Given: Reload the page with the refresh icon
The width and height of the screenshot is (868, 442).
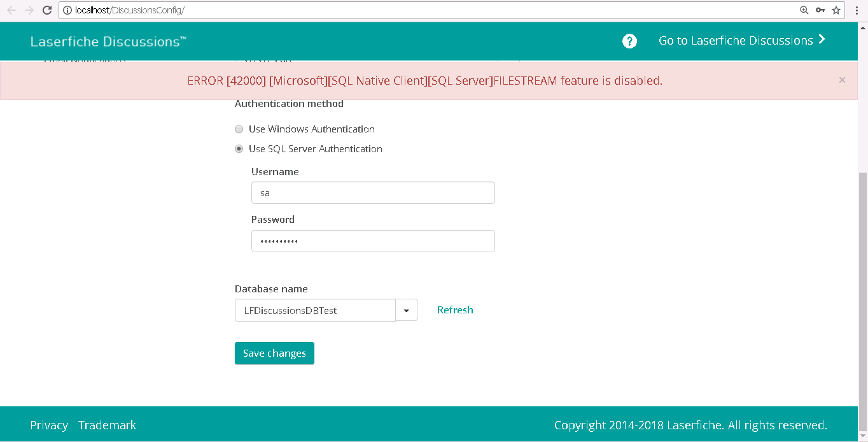Looking at the screenshot, I should click(46, 10).
